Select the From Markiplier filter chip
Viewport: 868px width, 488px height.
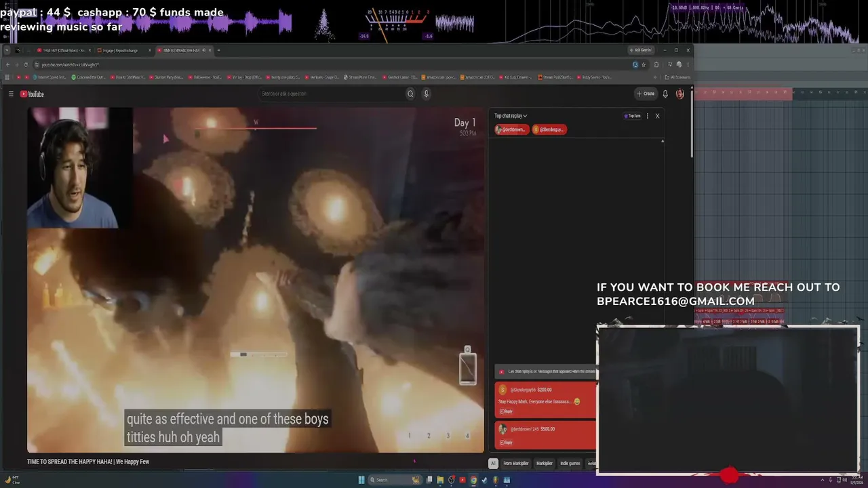tap(515, 464)
